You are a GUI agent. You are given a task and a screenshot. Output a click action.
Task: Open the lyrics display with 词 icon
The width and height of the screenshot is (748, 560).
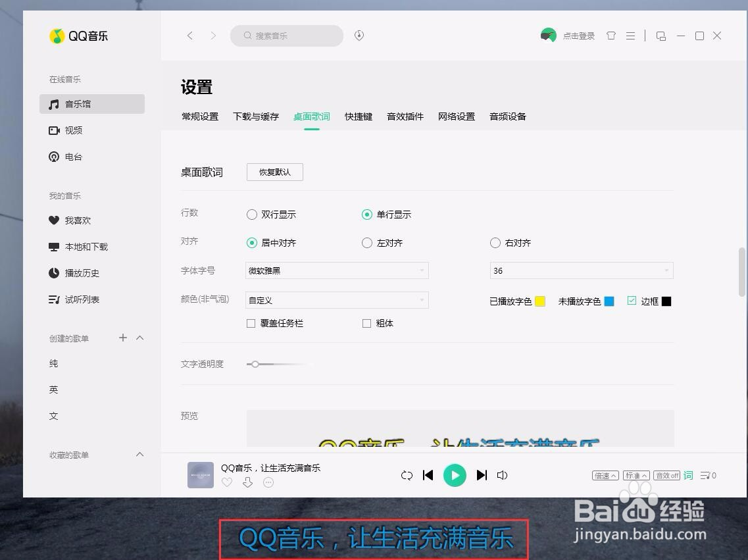pyautogui.click(x=688, y=474)
